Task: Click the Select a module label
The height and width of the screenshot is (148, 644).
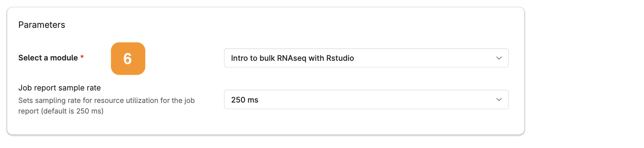Action: 48,58
